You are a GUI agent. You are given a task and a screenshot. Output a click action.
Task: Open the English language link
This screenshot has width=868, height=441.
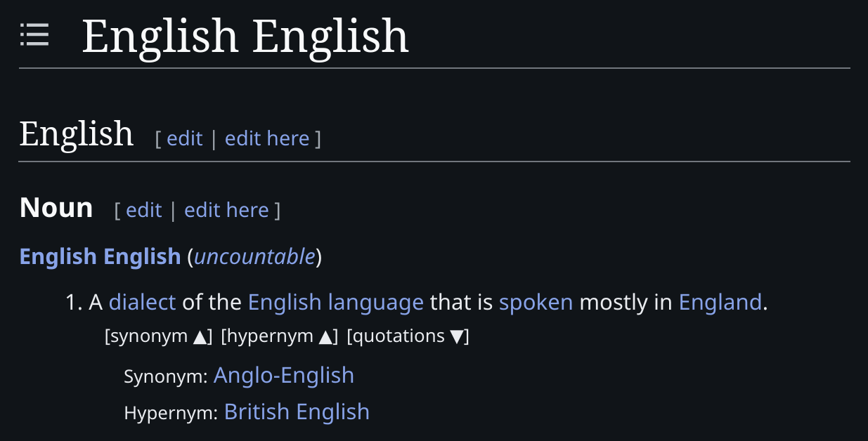click(336, 302)
